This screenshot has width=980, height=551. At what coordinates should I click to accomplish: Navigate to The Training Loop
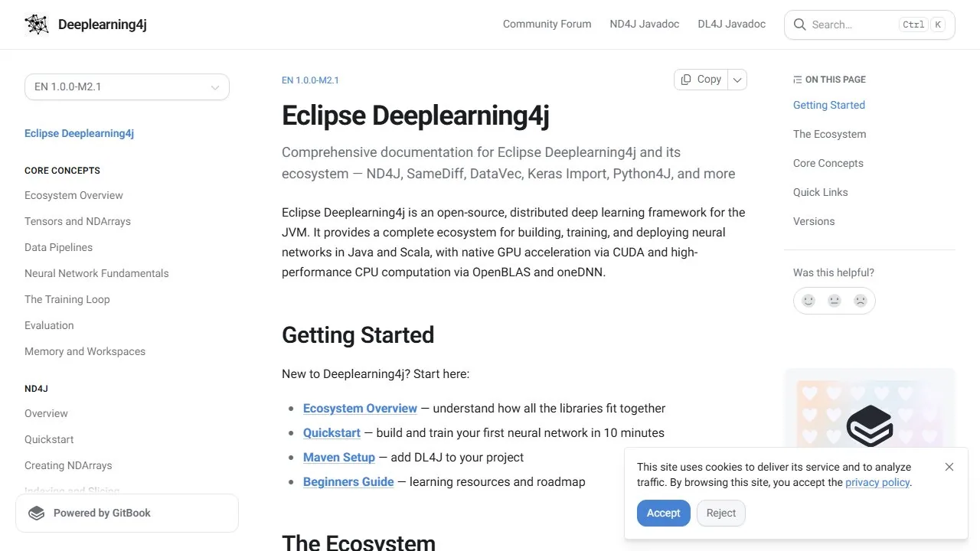(67, 299)
